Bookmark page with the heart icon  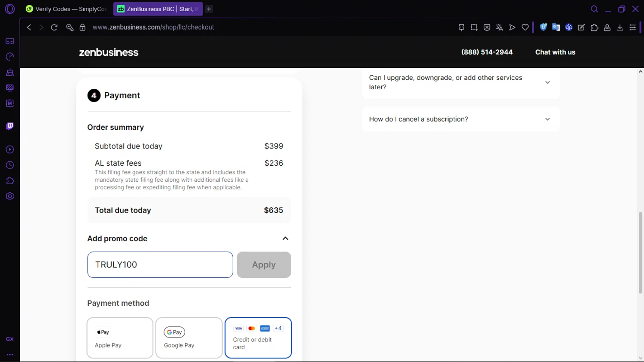pyautogui.click(x=525, y=27)
